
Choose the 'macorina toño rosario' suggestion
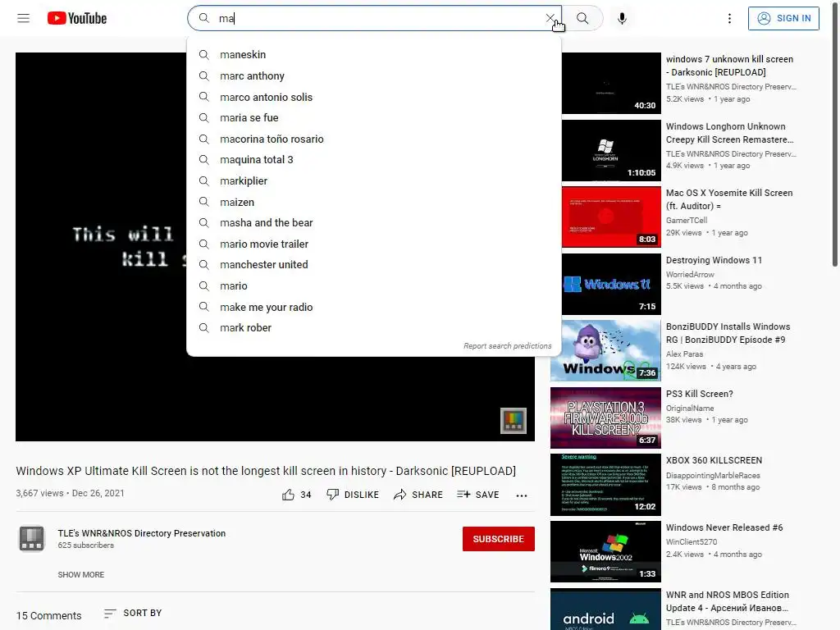coord(374,139)
